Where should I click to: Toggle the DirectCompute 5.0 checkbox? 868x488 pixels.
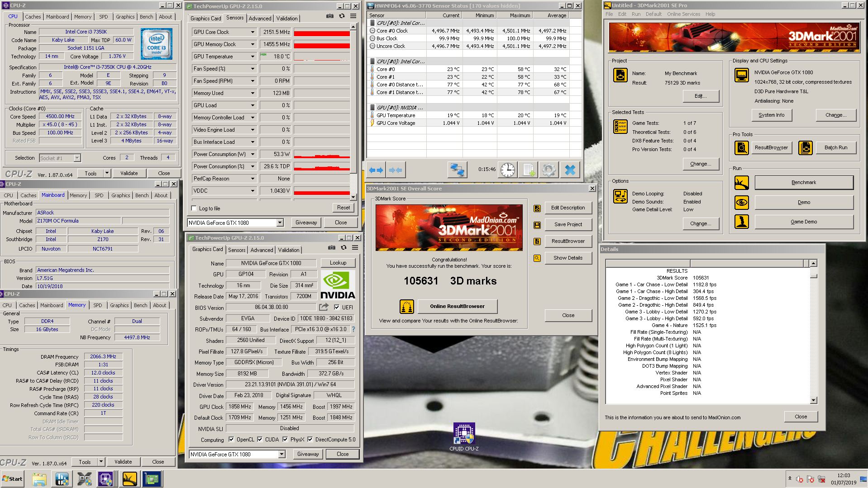pyautogui.click(x=310, y=439)
